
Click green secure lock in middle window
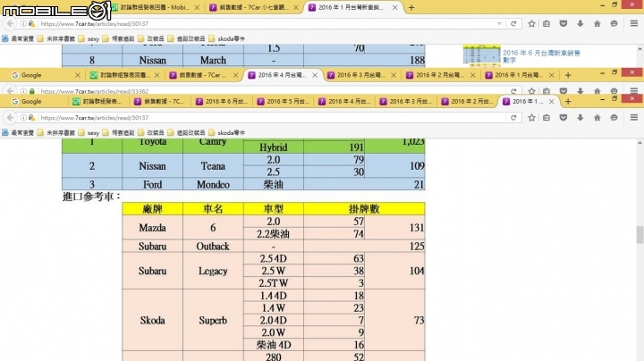[x=31, y=91]
